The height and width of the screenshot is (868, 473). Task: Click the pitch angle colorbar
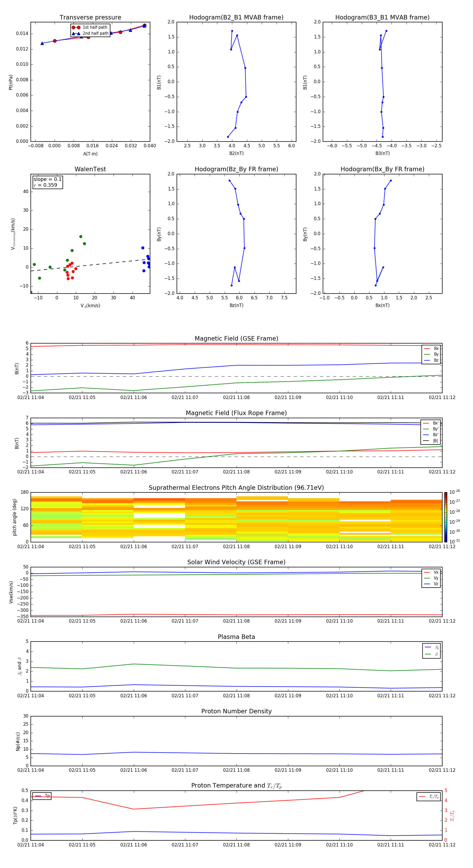click(x=446, y=517)
